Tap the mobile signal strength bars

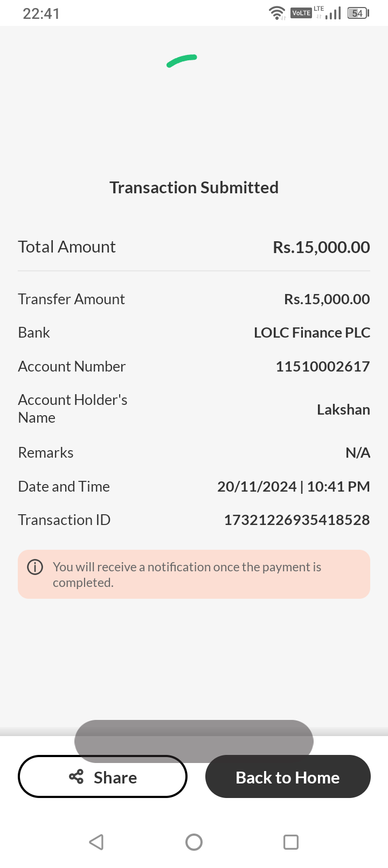[333, 13]
